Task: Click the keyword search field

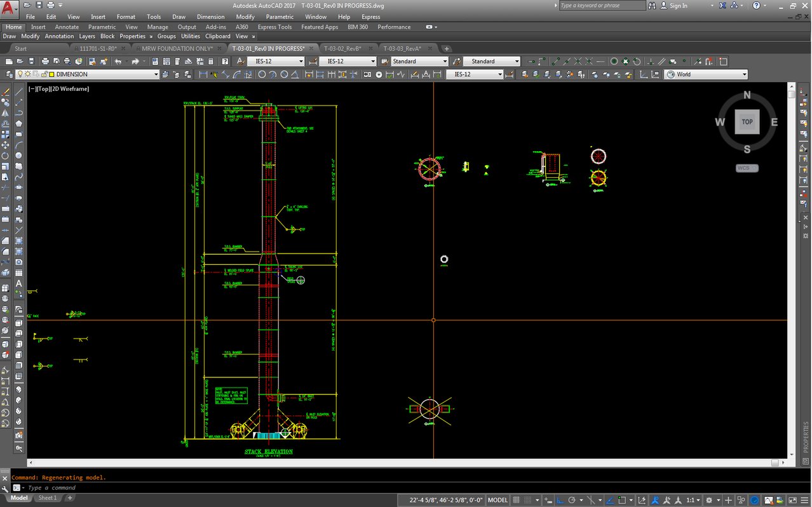Action: click(x=602, y=6)
